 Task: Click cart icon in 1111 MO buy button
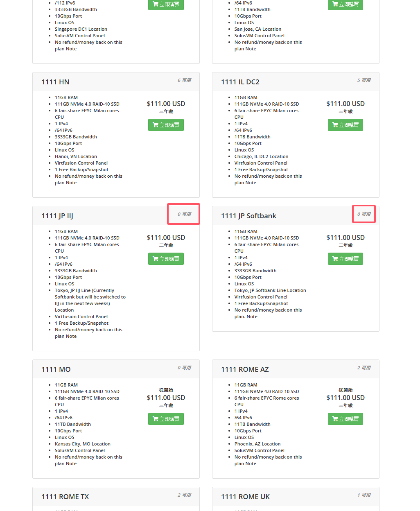click(x=156, y=419)
